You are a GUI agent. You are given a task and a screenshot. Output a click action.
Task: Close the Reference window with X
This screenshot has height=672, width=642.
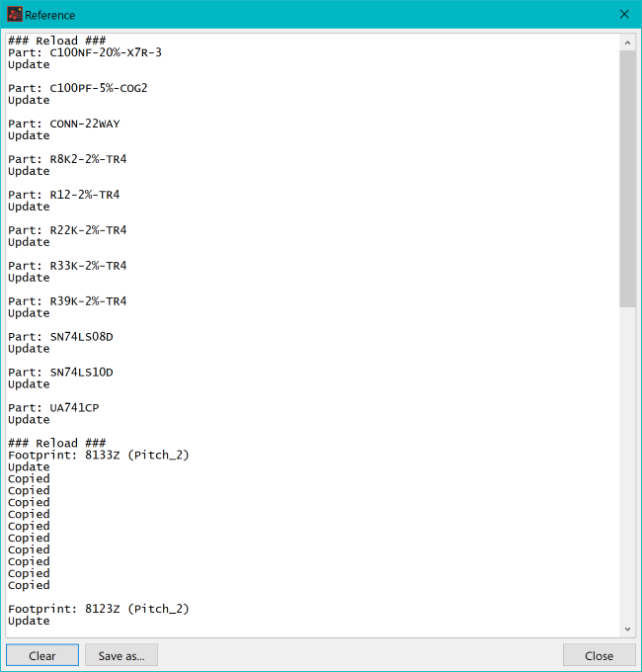(624, 15)
